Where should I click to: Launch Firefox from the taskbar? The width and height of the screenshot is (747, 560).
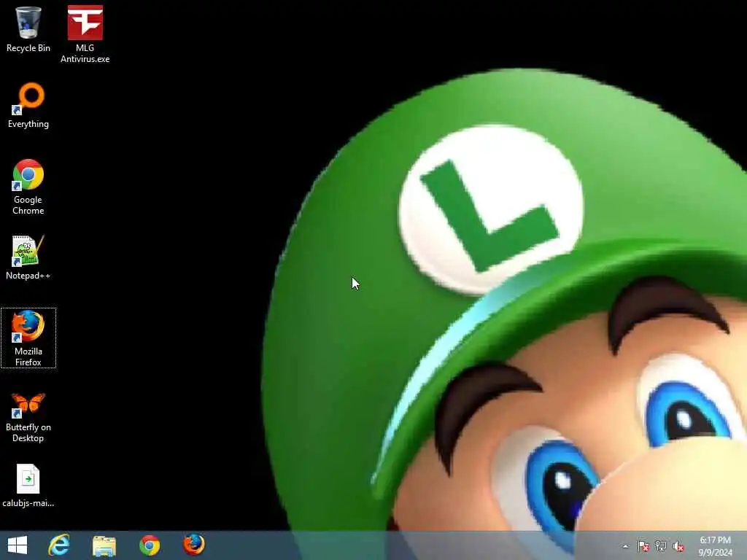[x=194, y=544]
